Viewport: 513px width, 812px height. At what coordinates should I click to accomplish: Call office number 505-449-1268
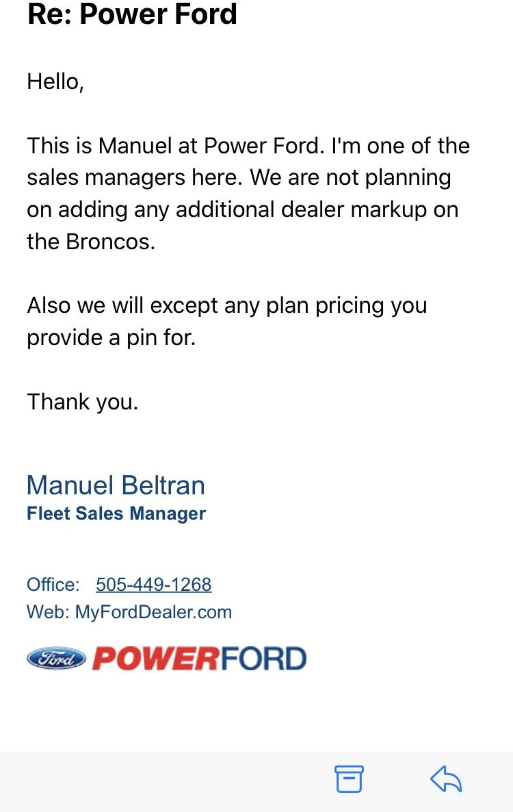click(x=154, y=584)
